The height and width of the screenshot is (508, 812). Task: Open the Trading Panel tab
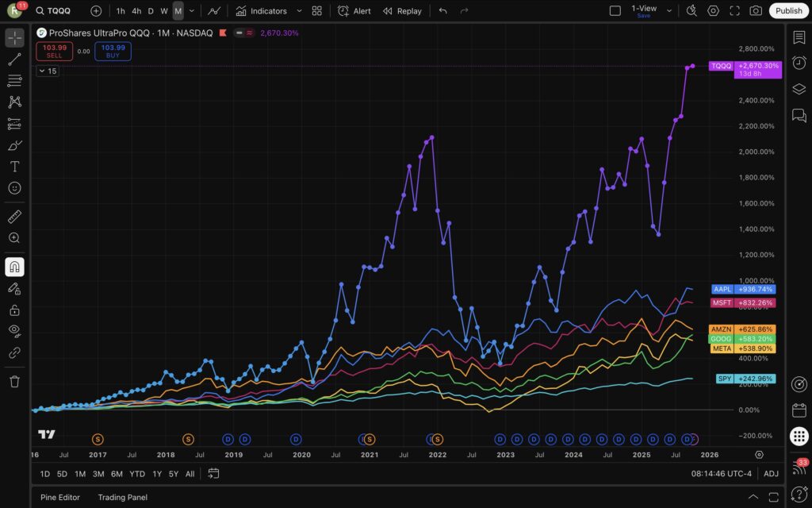pyautogui.click(x=122, y=497)
